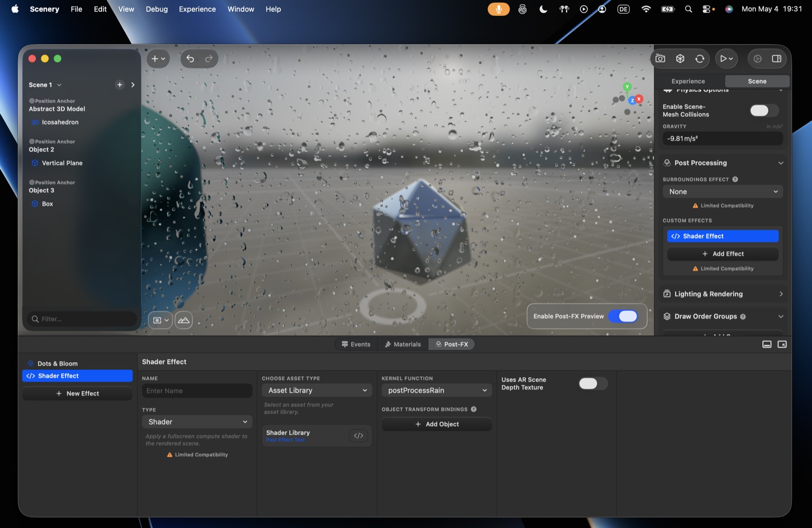The image size is (812, 528).
Task: Open Control Center in menu bar
Action: [x=707, y=9]
